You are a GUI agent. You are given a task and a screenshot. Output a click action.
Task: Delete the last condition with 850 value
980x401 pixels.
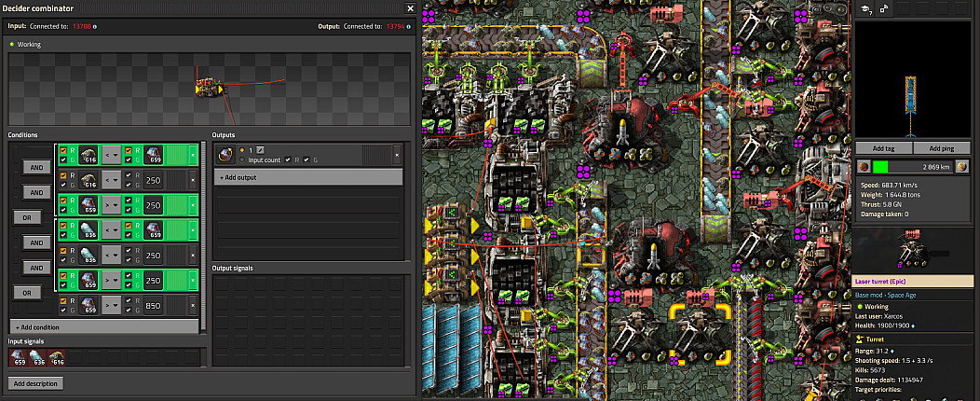193,304
